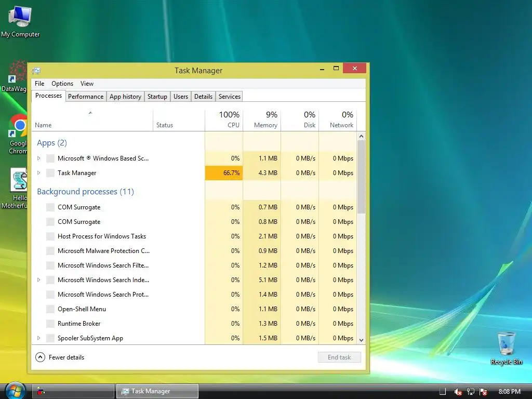Click the 5.1 MB memory value

point(268,280)
